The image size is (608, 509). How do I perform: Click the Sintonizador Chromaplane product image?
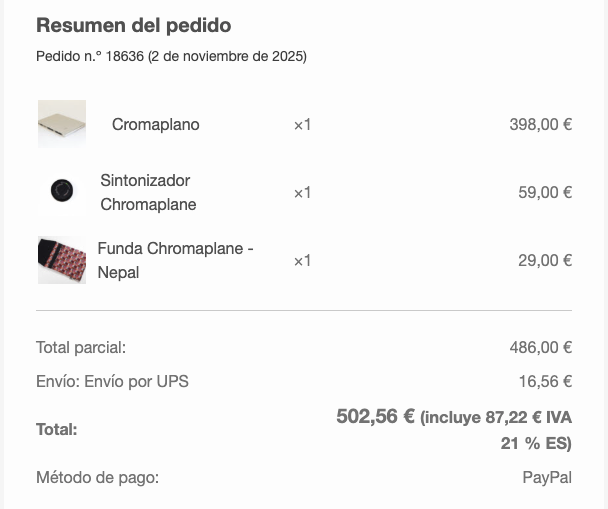pyautogui.click(x=62, y=192)
